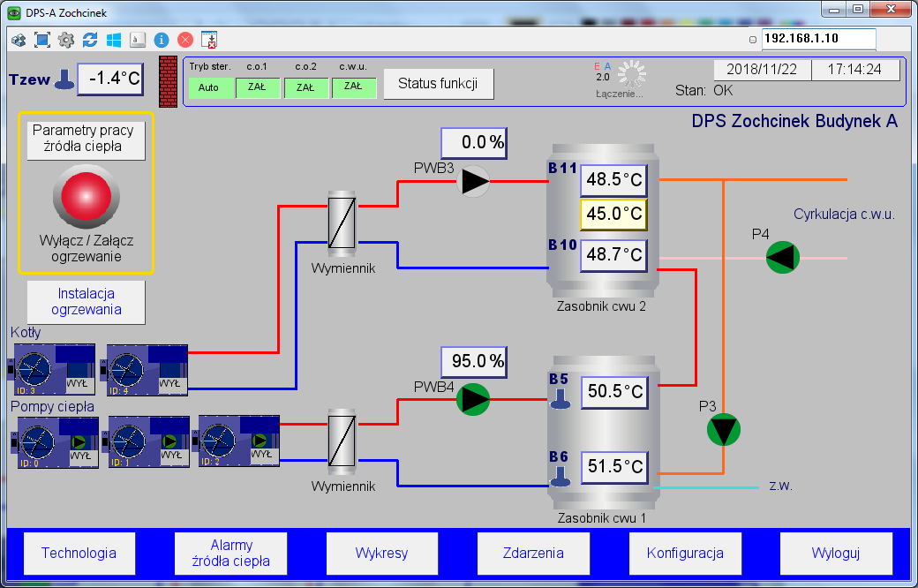The height and width of the screenshot is (588, 918).
Task: Open Instalacja ogrzewania
Action: click(87, 302)
